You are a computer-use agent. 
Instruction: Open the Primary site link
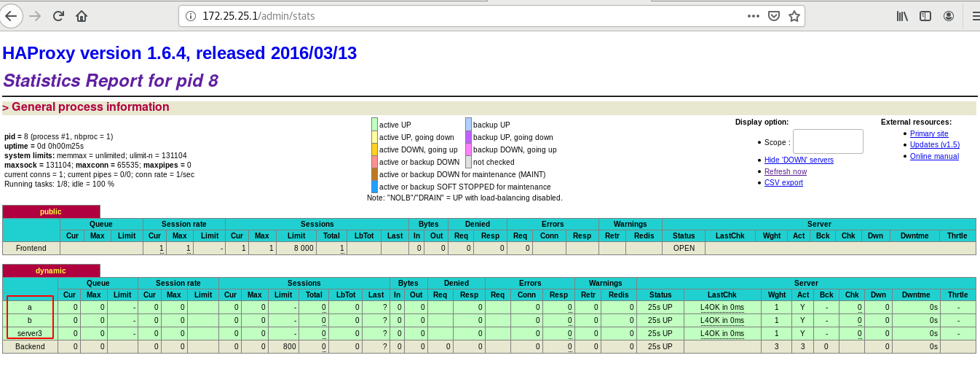(x=929, y=133)
